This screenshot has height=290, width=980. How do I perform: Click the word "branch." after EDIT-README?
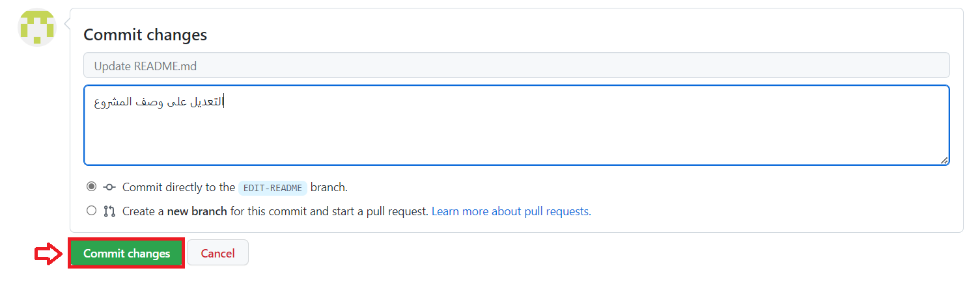[x=329, y=187]
